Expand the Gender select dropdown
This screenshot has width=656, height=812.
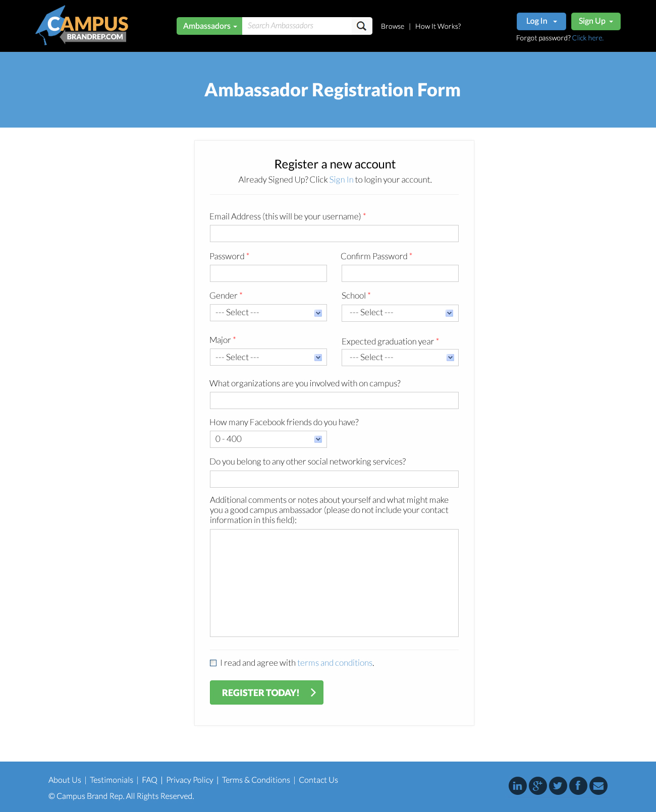(x=268, y=313)
